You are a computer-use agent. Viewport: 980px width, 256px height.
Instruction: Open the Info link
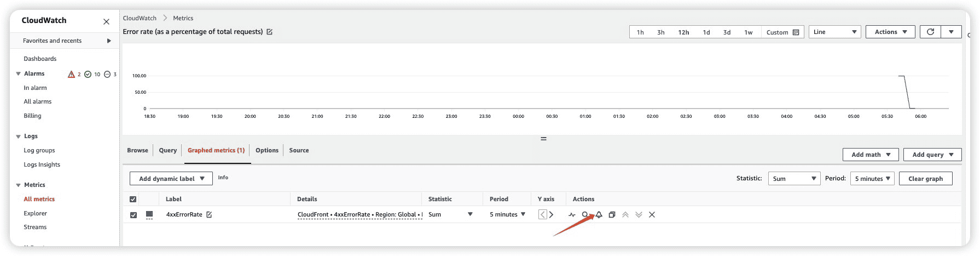click(x=223, y=178)
